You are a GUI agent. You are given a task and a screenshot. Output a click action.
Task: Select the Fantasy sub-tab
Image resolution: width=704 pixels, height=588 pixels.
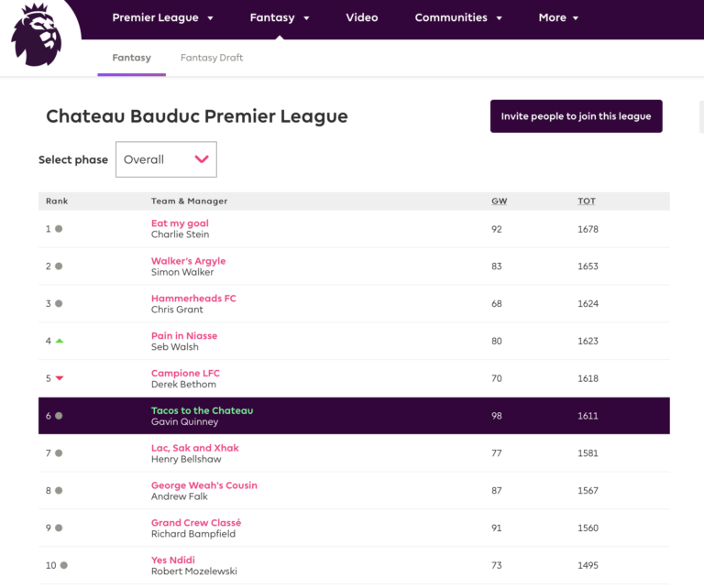(x=132, y=58)
